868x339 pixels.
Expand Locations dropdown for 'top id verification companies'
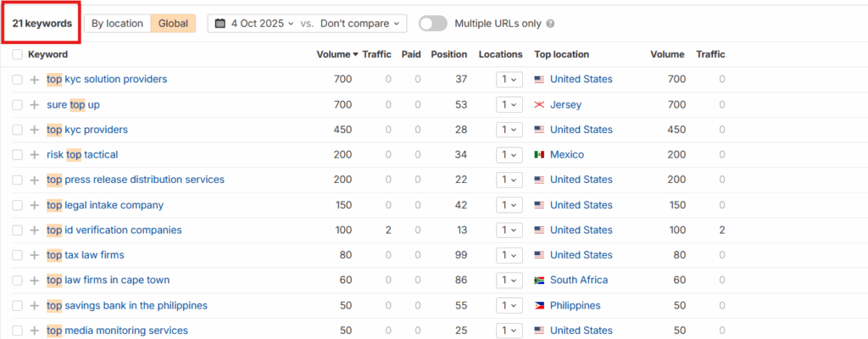[509, 231]
